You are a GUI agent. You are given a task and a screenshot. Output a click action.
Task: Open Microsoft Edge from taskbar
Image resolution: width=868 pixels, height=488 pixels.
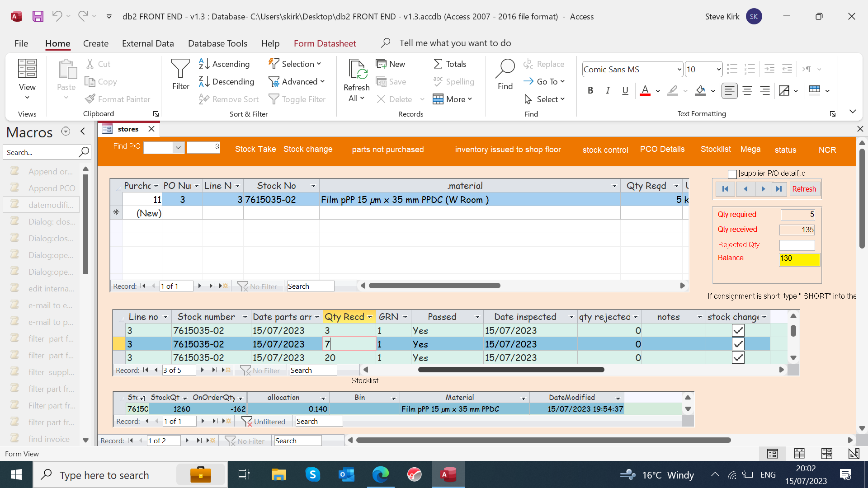click(x=380, y=474)
